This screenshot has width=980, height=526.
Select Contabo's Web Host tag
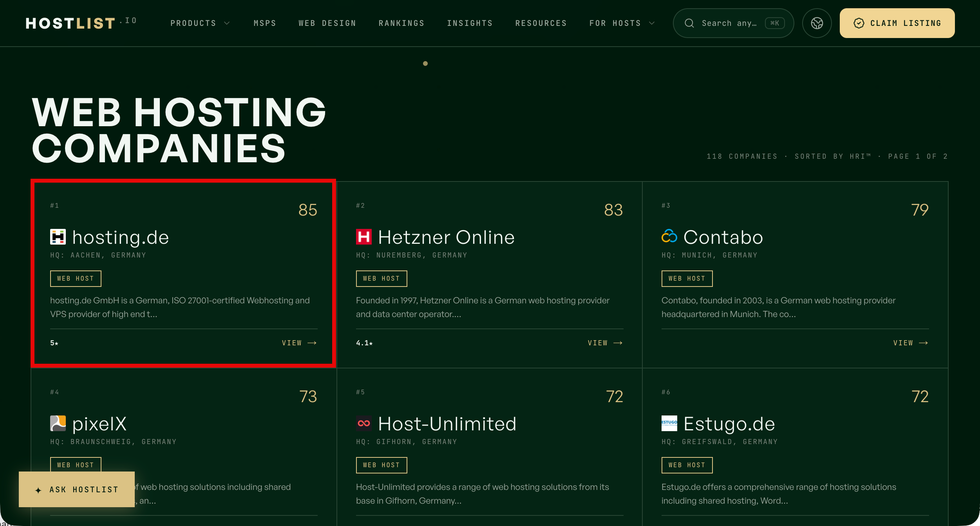coord(687,278)
